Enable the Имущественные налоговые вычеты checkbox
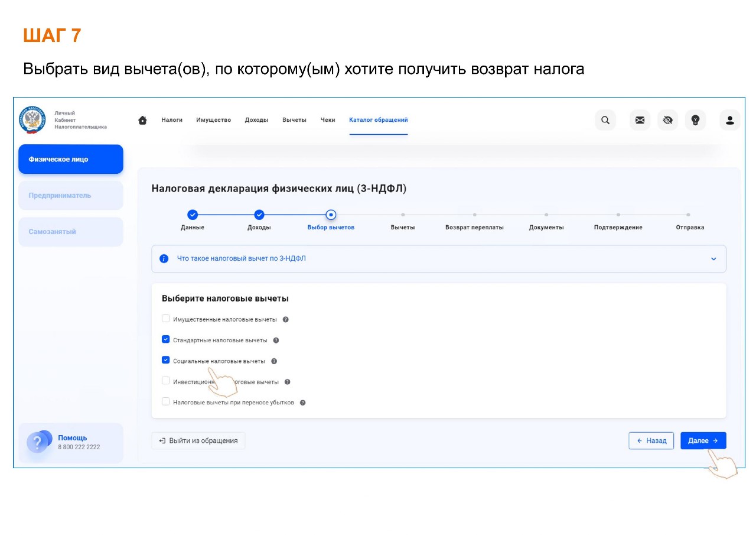This screenshot has width=756, height=535. [x=166, y=319]
